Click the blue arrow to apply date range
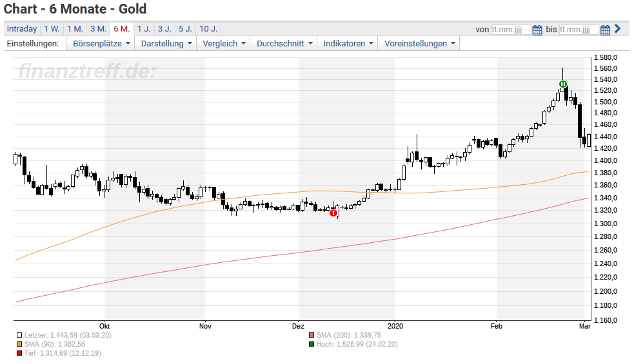634x364 pixels. 617,29
